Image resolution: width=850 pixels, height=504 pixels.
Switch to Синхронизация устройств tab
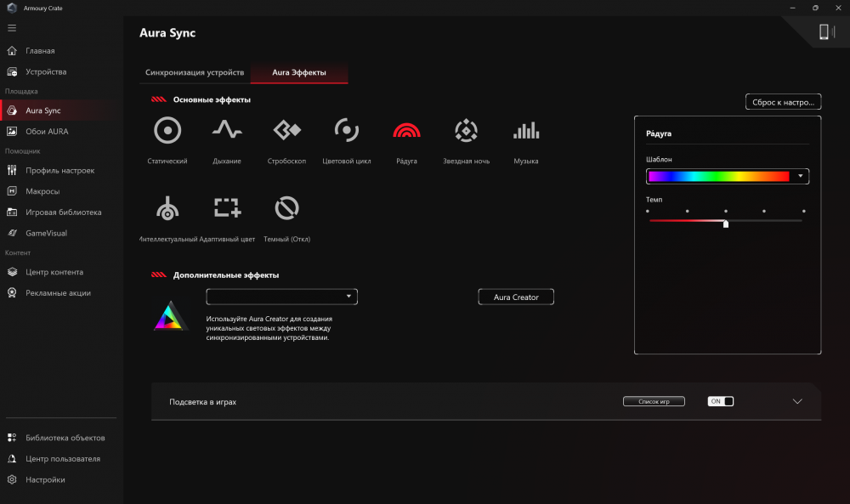pyautogui.click(x=195, y=73)
